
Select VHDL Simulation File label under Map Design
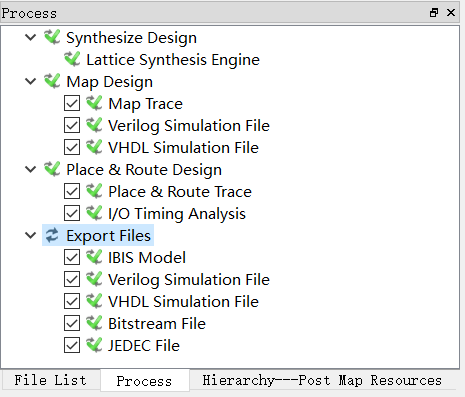tap(183, 148)
